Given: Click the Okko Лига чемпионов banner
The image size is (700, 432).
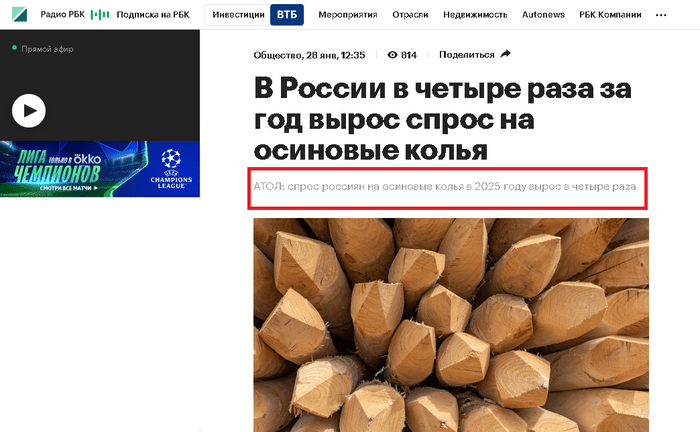Looking at the screenshot, I should [x=100, y=169].
